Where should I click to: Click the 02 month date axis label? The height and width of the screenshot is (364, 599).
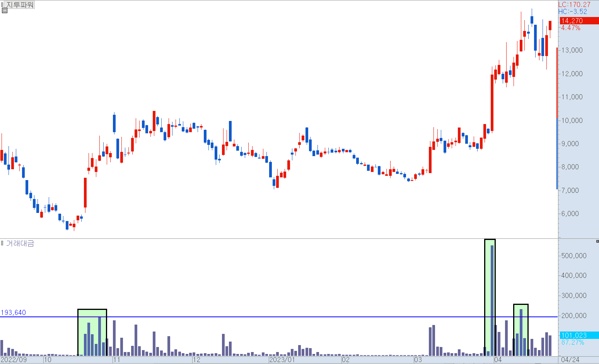pyautogui.click(x=346, y=360)
